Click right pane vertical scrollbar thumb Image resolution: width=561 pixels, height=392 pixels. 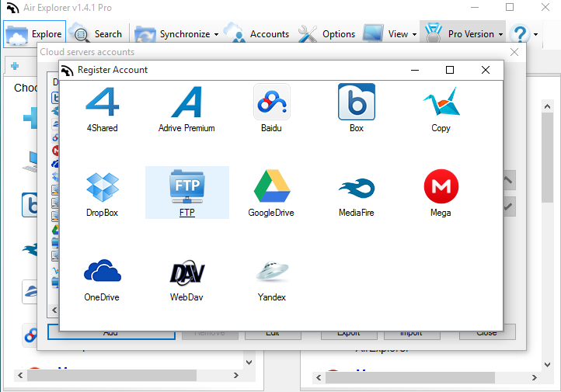(x=548, y=158)
